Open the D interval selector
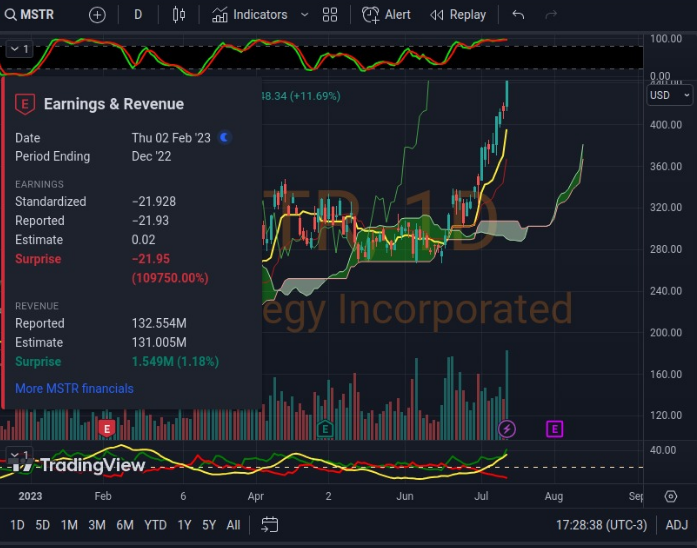The width and height of the screenshot is (697, 548). pyautogui.click(x=138, y=15)
